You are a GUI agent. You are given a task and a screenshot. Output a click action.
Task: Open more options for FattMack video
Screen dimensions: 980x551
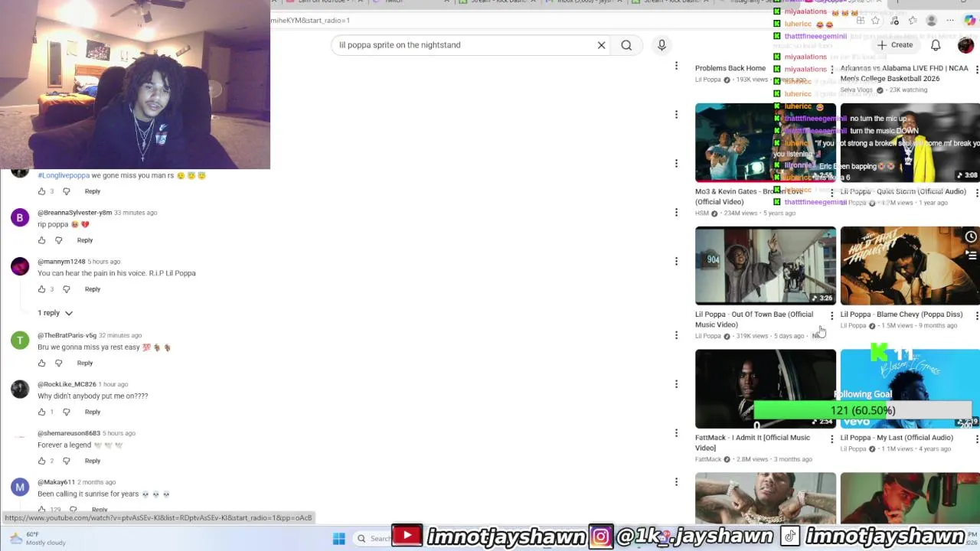click(831, 439)
